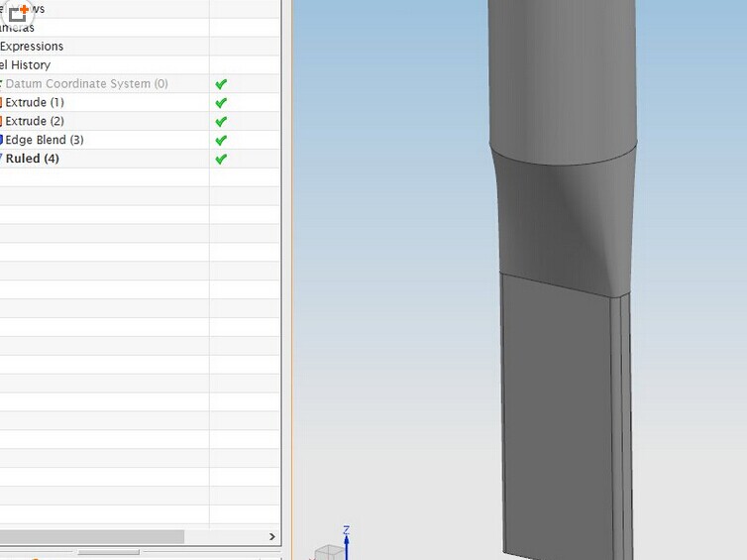The height and width of the screenshot is (560, 747).
Task: Select the Extrude (2) feature
Action: point(35,122)
